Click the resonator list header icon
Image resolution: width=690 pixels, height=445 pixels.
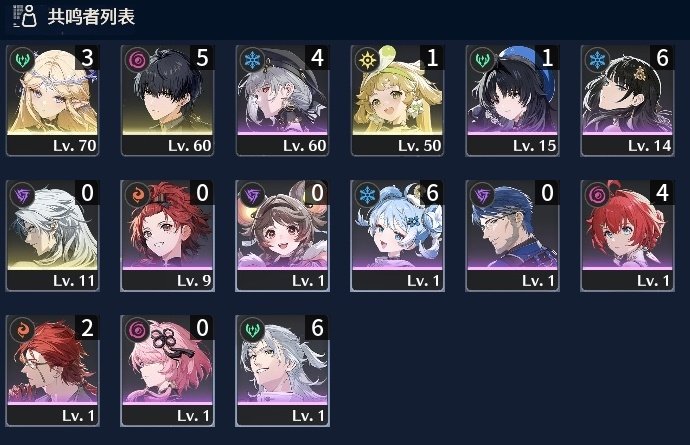tap(25, 16)
